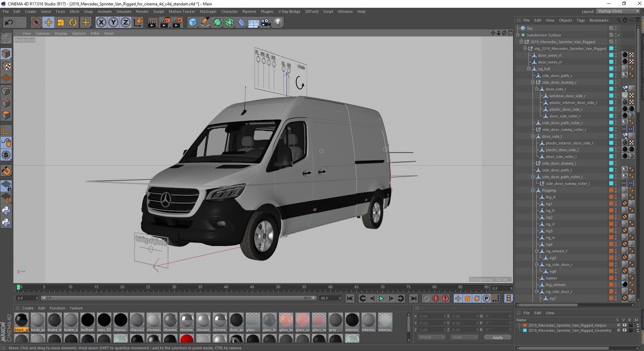Add a Cube primitive object
Viewport: 644px width, 351px height.
193,23
